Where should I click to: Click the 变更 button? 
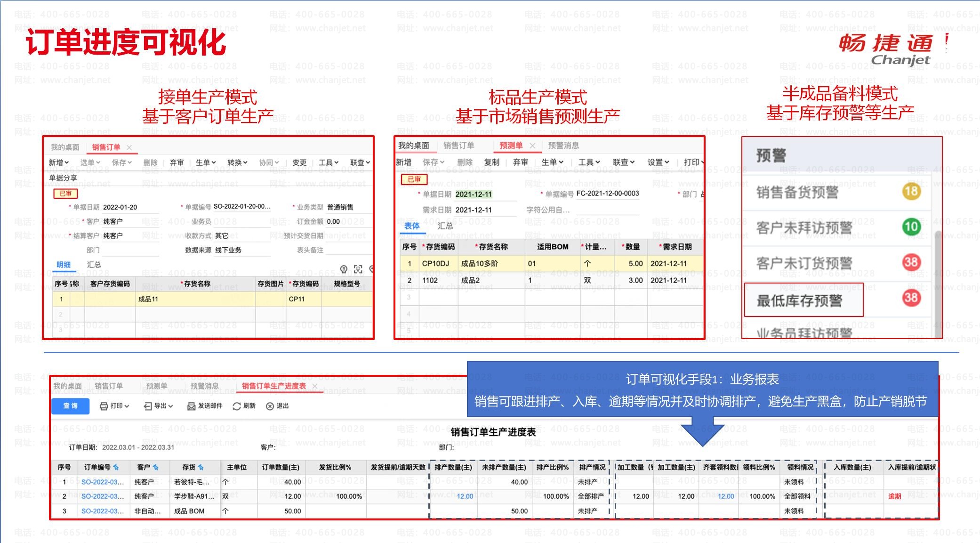coord(299,162)
